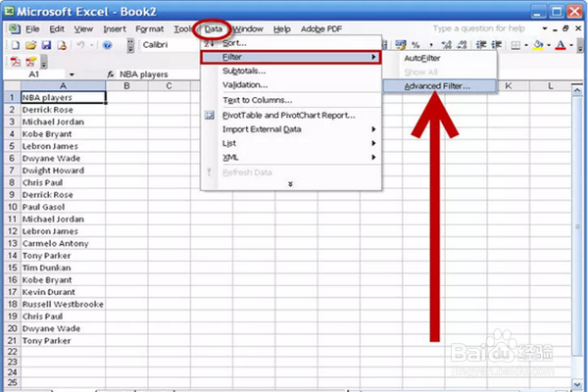This screenshot has height=392, width=588.
Task: Select Sort... in the Data menu
Action: [291, 43]
